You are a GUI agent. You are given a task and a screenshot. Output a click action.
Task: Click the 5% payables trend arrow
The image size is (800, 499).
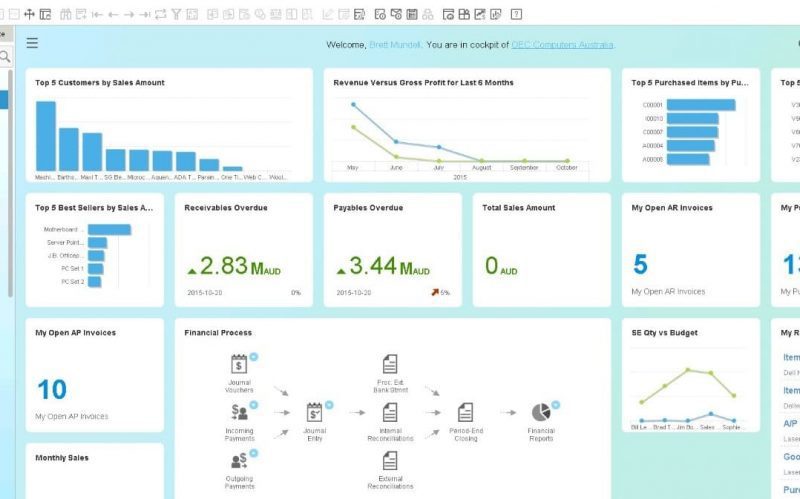point(435,292)
